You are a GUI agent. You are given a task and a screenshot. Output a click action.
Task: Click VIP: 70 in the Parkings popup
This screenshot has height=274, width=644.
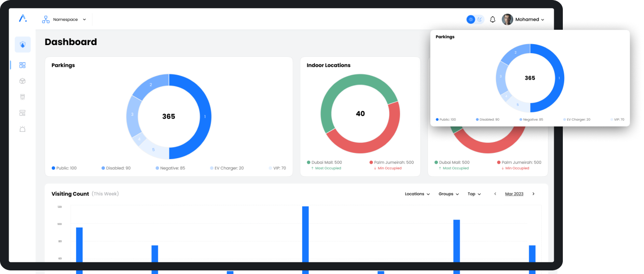pos(617,119)
